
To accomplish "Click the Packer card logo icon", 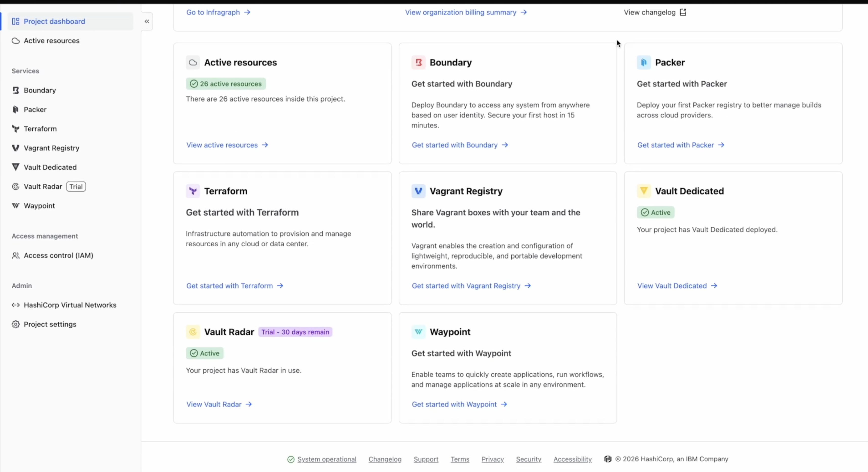I will click(x=644, y=62).
